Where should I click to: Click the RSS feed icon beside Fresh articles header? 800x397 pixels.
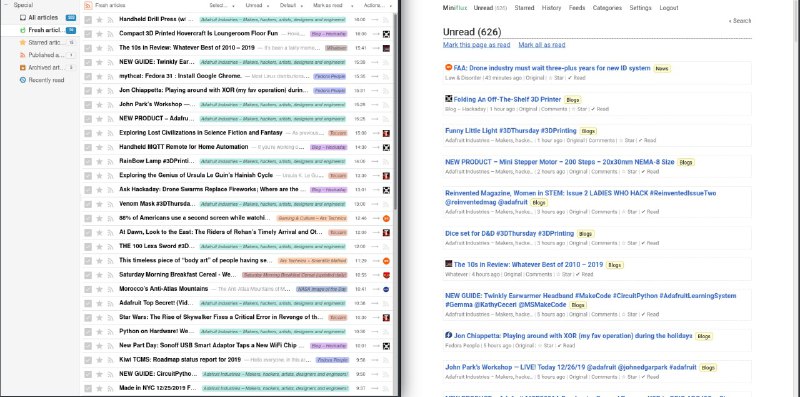click(x=88, y=5)
